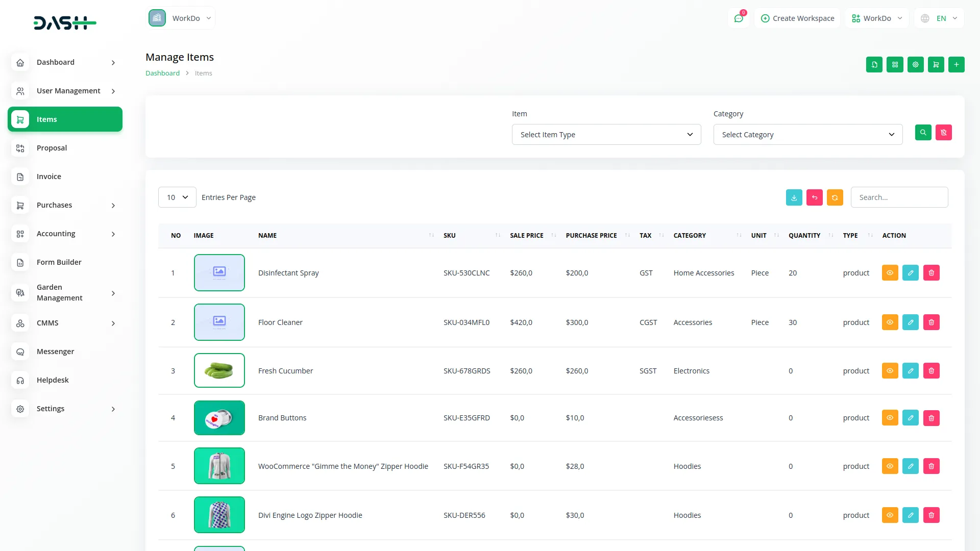Open the Select Category dropdown
The image size is (980, 551).
pos(807,135)
